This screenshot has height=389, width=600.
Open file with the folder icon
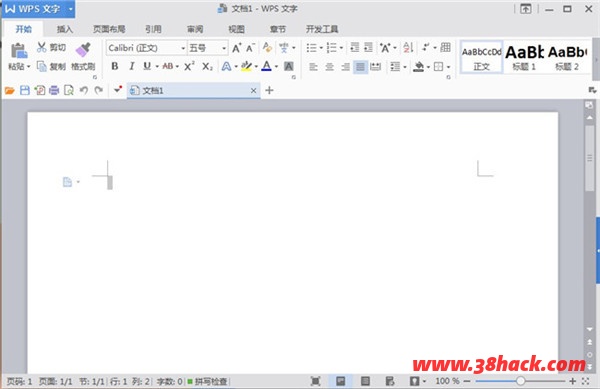pos(10,91)
